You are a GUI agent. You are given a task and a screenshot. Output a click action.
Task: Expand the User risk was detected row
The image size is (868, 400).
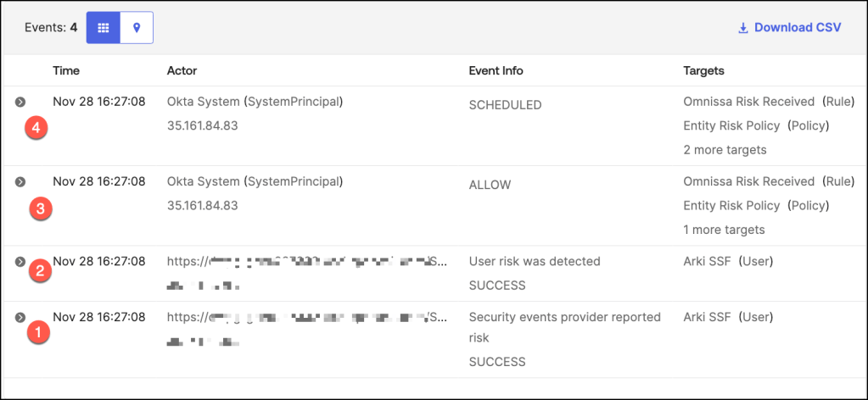pos(20,262)
